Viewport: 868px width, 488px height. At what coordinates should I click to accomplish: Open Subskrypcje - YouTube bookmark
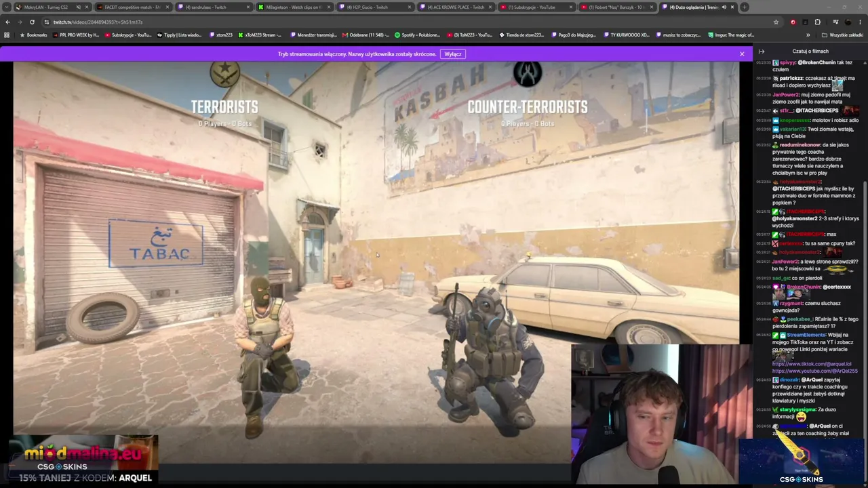[x=128, y=35]
